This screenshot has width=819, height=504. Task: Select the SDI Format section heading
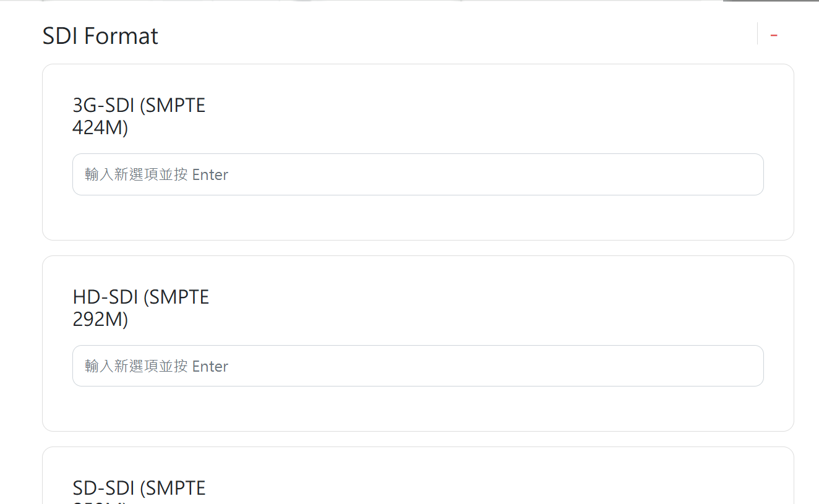(x=100, y=36)
